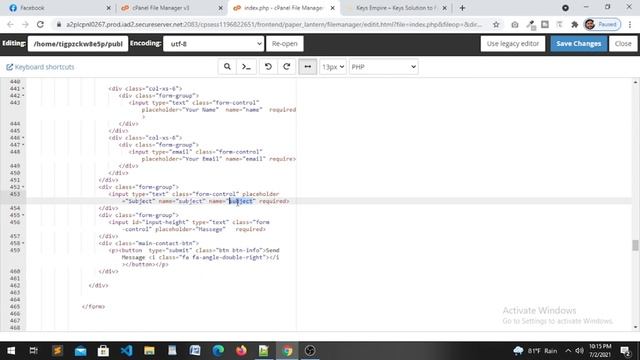Viewport: 640px width, 360px height.
Task: Open the go-to-line terminal icon
Action: point(247,67)
